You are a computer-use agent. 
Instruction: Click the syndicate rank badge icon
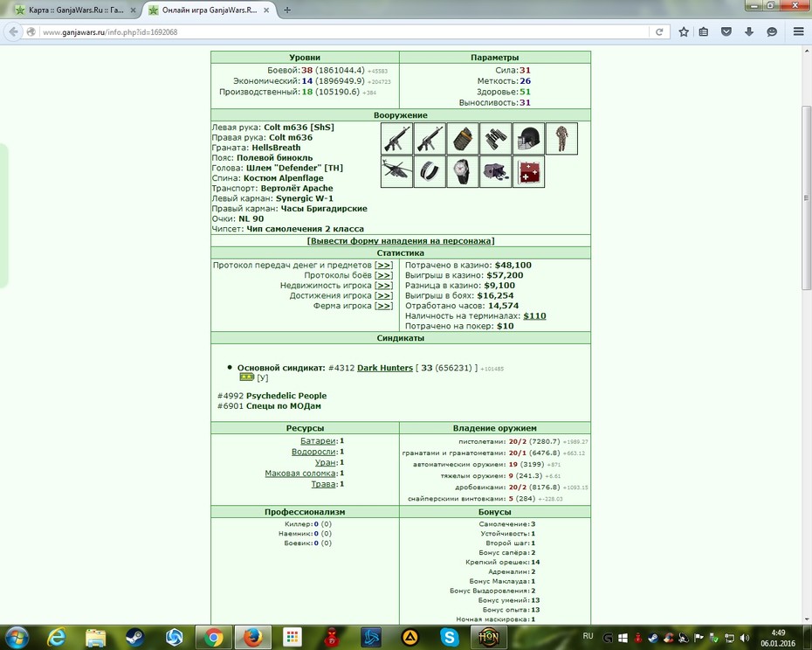point(247,377)
